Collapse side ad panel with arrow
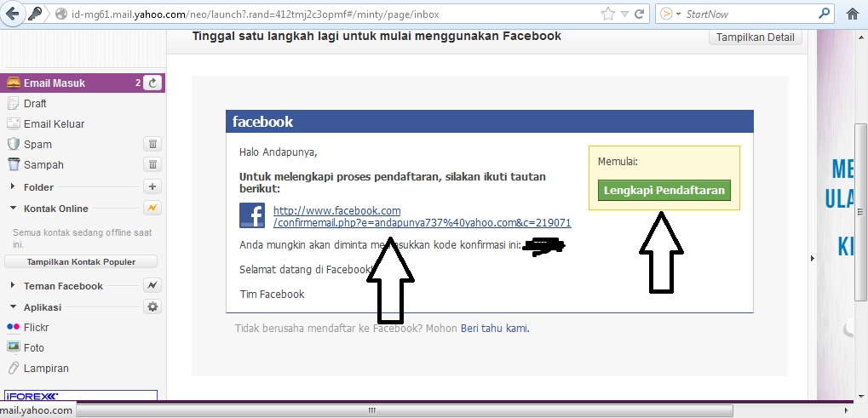 click(812, 258)
